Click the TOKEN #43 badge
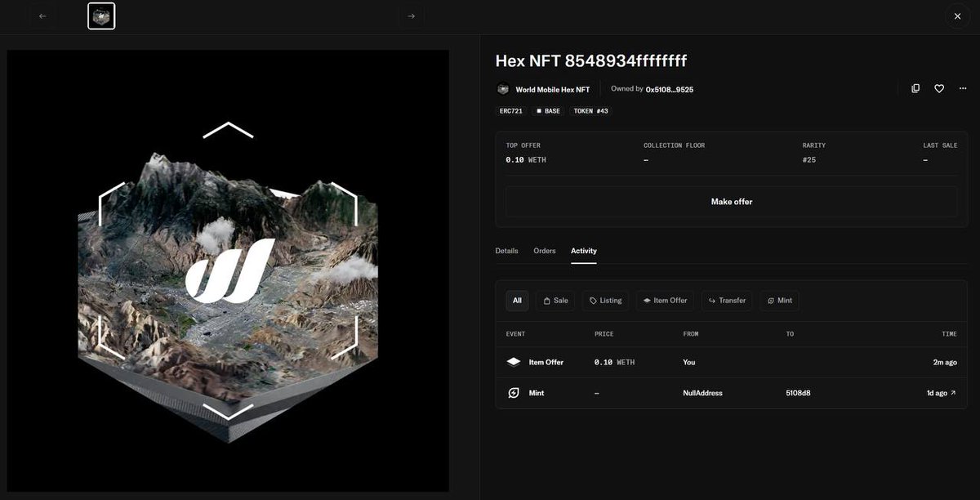 click(x=590, y=111)
